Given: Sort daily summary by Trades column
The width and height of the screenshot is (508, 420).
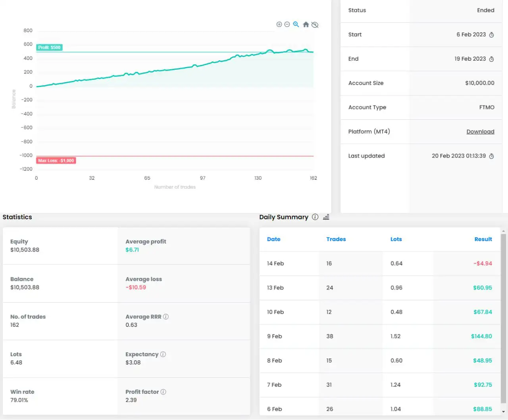Looking at the screenshot, I should click(x=336, y=239).
